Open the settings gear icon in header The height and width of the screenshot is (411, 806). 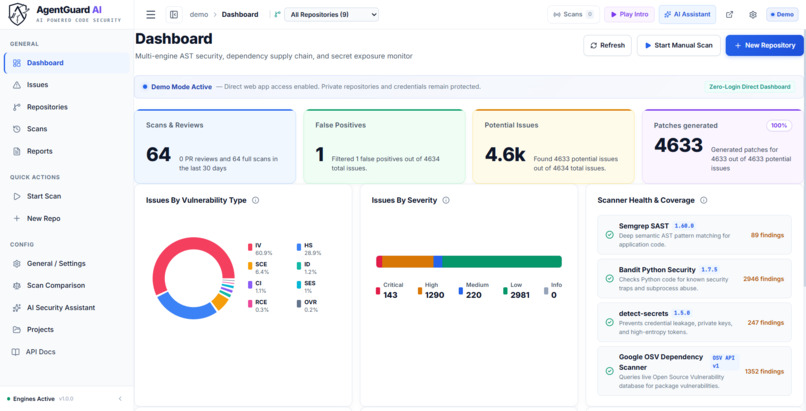(x=753, y=14)
